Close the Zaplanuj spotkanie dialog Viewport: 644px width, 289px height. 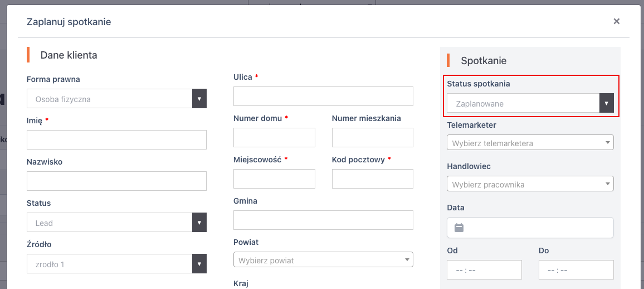pos(616,21)
